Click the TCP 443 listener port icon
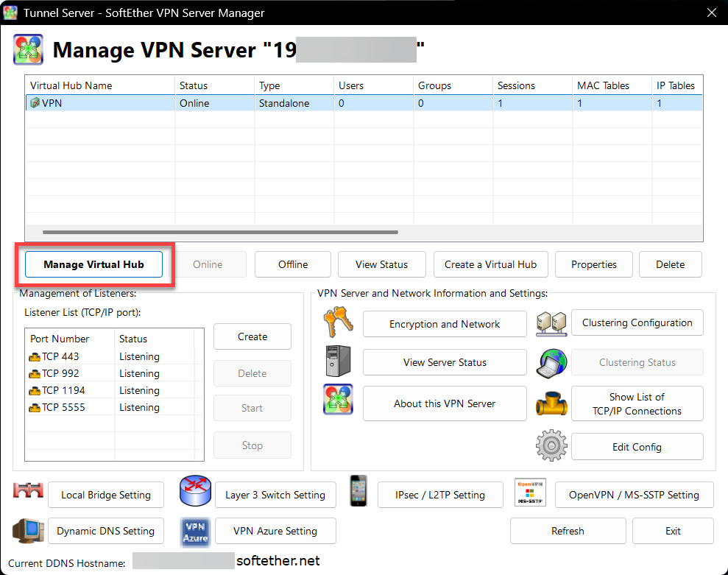This screenshot has height=575, width=728. click(x=35, y=356)
